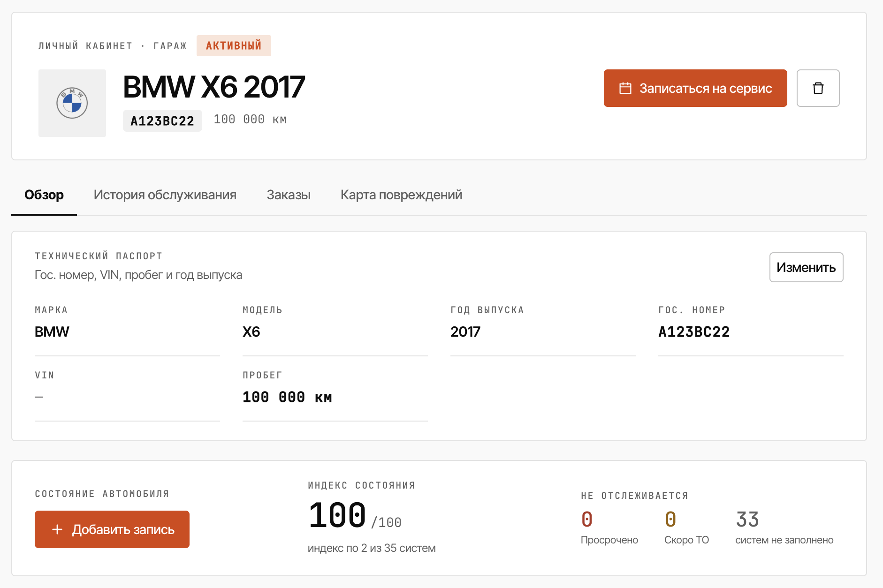883x588 pixels.
Task: Click the Скоро ТО count 0
Action: click(670, 520)
